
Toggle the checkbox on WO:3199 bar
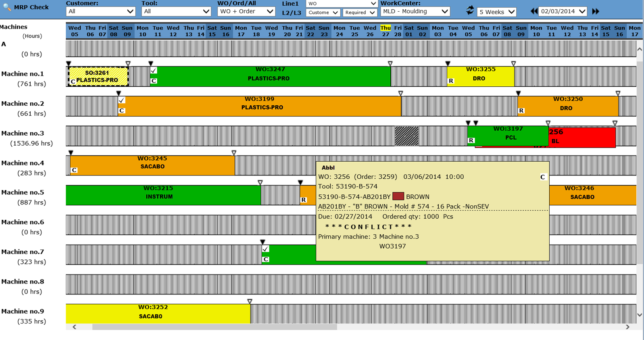click(122, 100)
